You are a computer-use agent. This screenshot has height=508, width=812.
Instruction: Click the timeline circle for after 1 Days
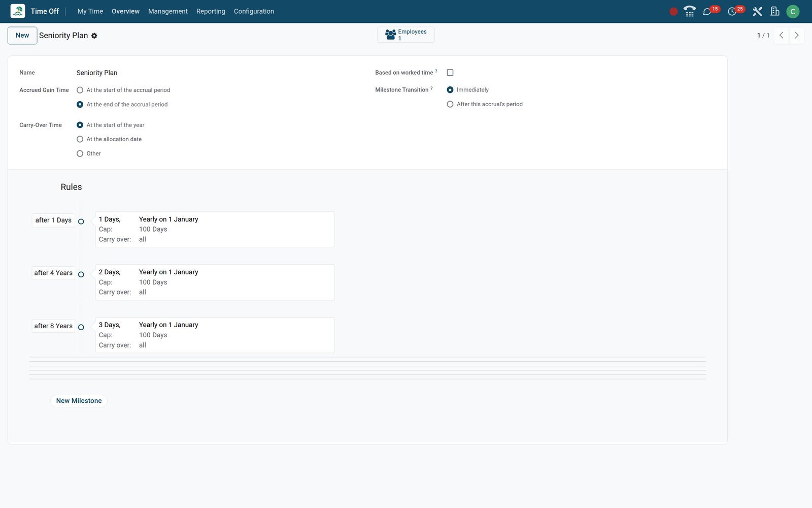(81, 221)
